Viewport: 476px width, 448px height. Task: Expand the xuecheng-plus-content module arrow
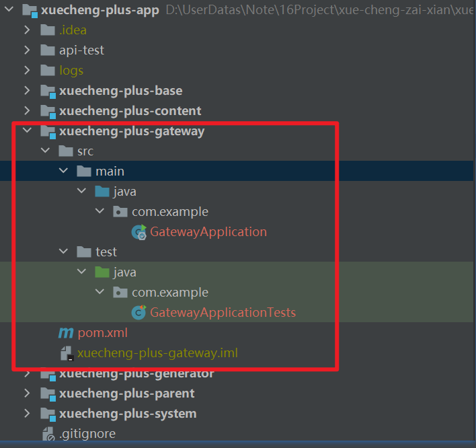pyautogui.click(x=27, y=110)
